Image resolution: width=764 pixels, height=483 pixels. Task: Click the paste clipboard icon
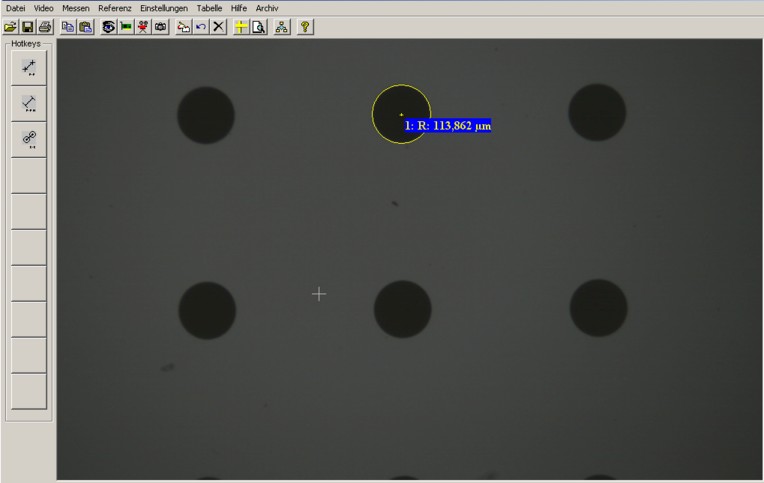85,27
